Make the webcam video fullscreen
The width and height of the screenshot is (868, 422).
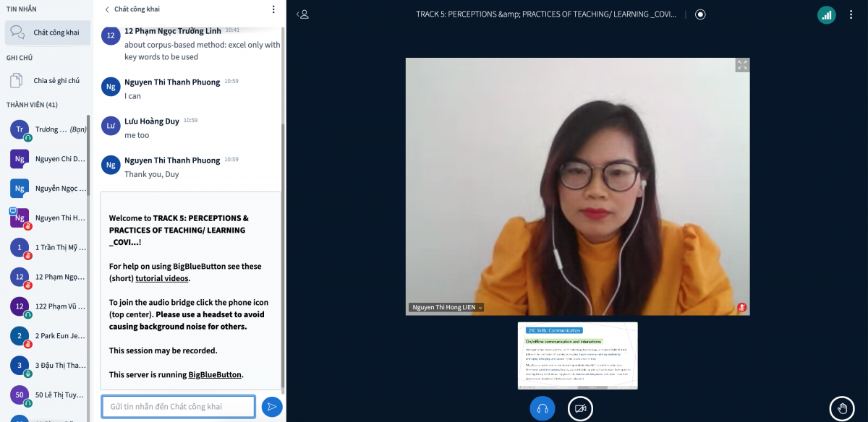point(741,66)
